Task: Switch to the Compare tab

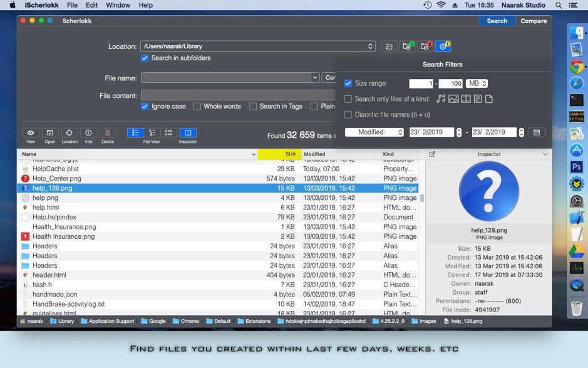Action: point(534,21)
